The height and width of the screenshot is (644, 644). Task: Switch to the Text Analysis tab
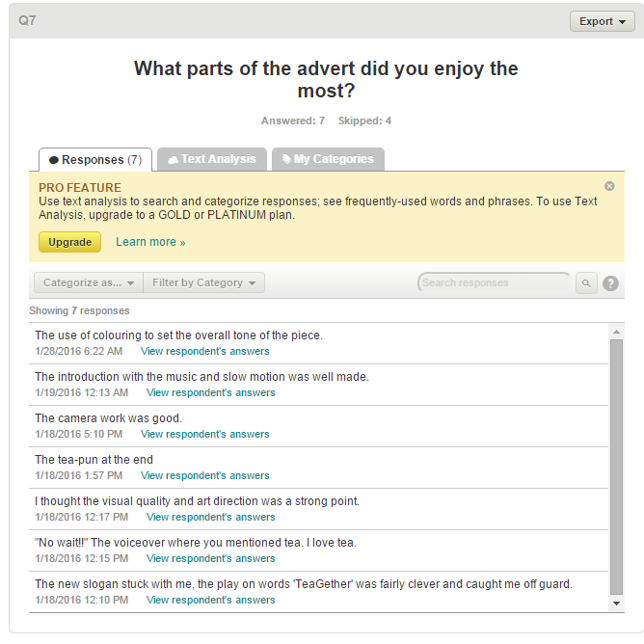coord(212,159)
